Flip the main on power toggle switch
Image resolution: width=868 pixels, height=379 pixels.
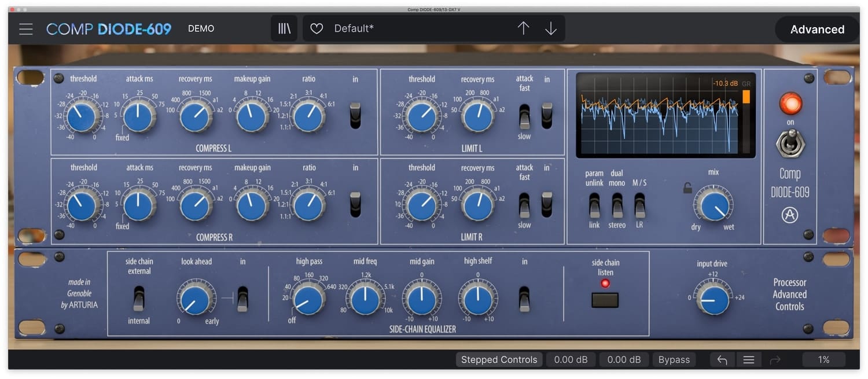[790, 142]
